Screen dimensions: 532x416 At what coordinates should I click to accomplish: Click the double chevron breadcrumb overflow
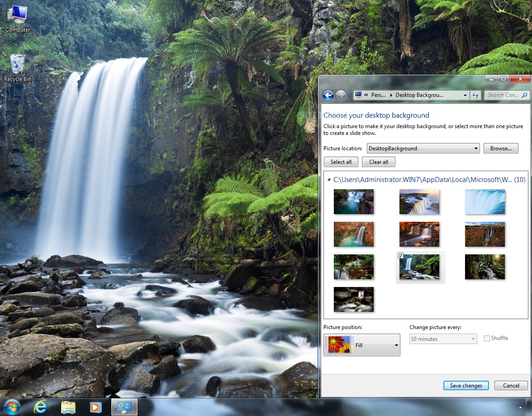[x=366, y=95]
